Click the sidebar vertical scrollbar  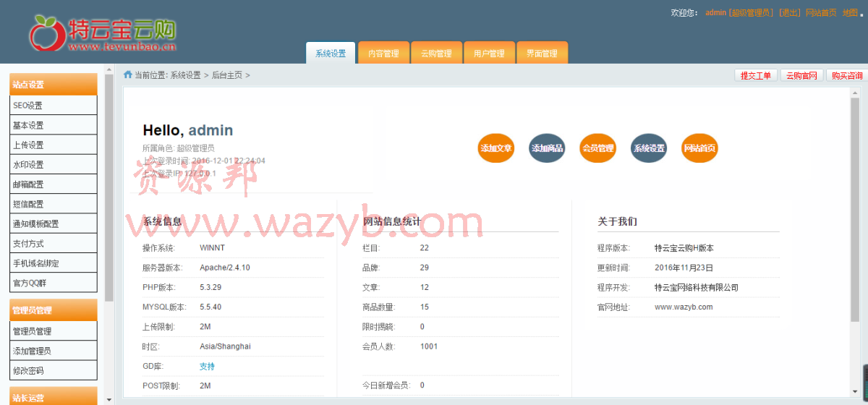pyautogui.click(x=109, y=188)
